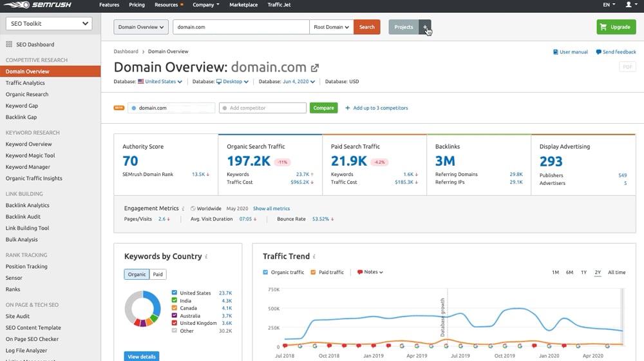Toggle the India country checkbox
644x361 pixels.
[x=174, y=300]
